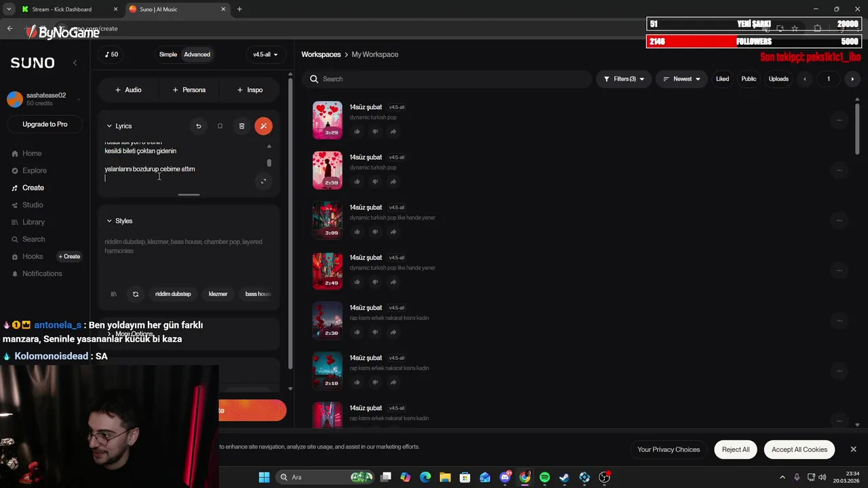Viewport: 868px width, 488px height.
Task: Click the Workspaces breadcrumb link
Action: pos(321,54)
